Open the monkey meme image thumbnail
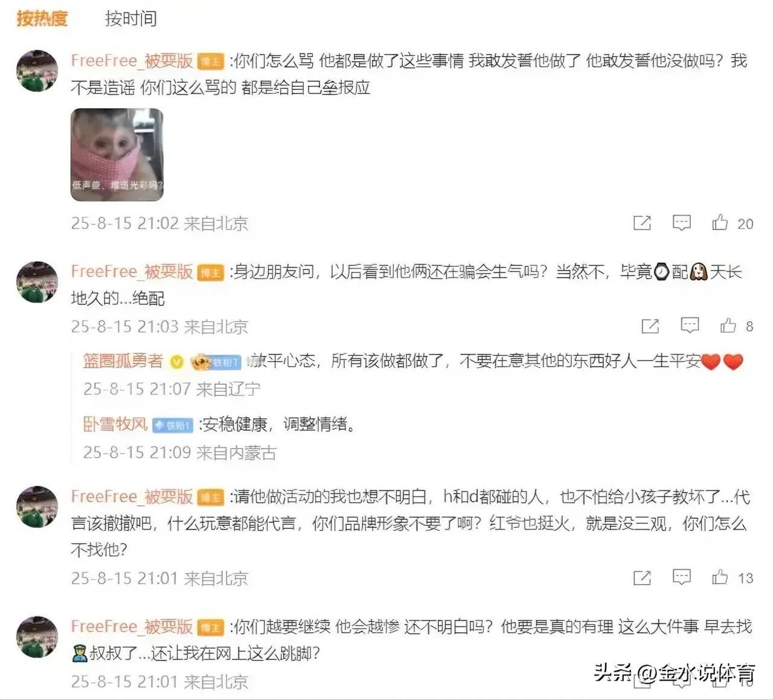The height and width of the screenshot is (700, 773). pyautogui.click(x=117, y=155)
